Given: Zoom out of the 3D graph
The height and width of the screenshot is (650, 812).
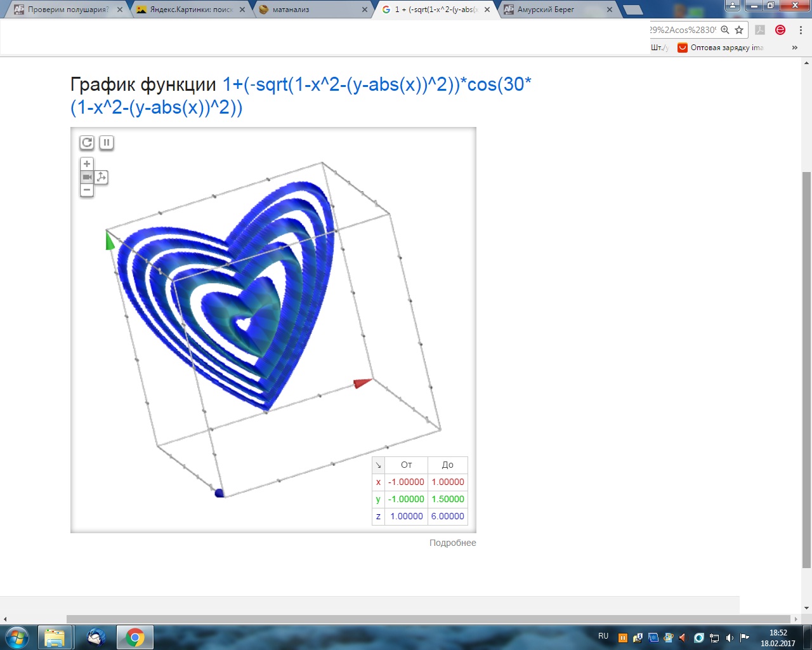Looking at the screenshot, I should pyautogui.click(x=87, y=190).
